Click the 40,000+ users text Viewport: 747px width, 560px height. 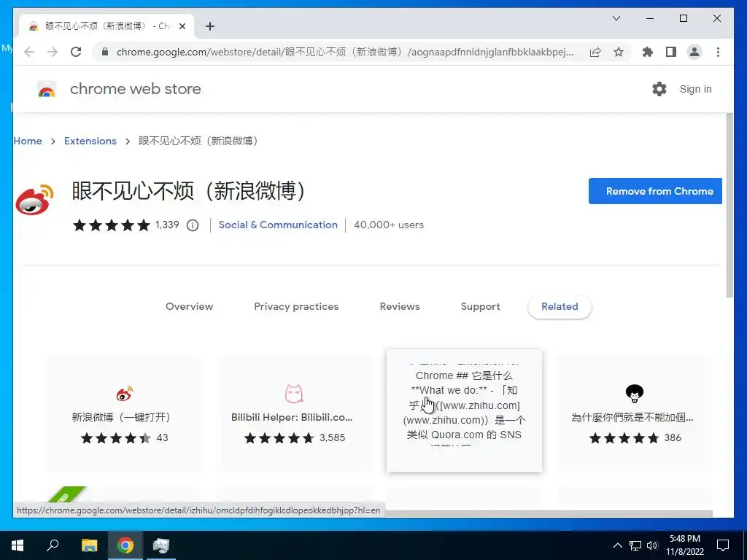pyautogui.click(x=389, y=225)
